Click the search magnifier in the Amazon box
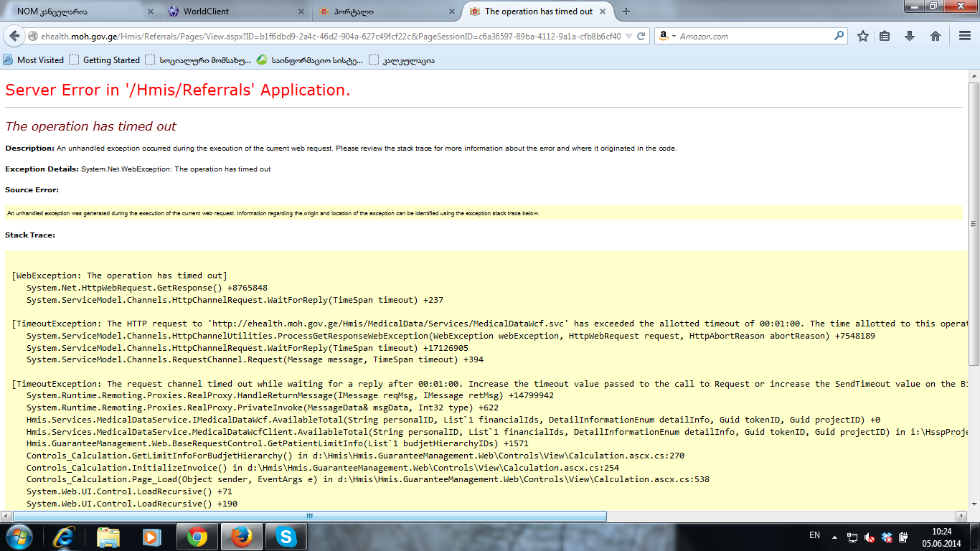Image resolution: width=980 pixels, height=551 pixels. [x=839, y=36]
